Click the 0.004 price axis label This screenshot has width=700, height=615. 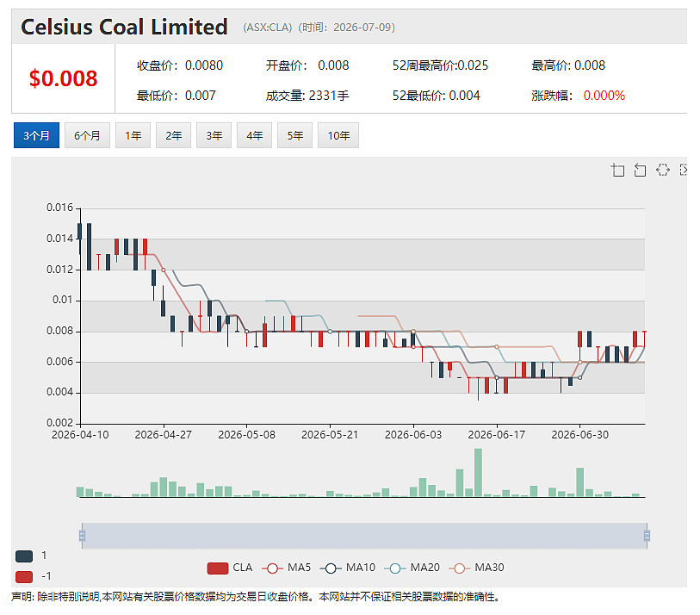pyautogui.click(x=59, y=392)
